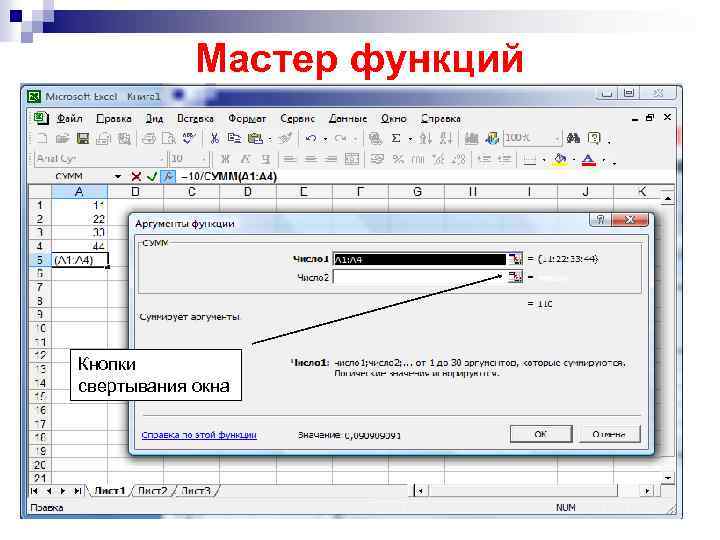Click Число2 collapse dialog button
This screenshot has width=720, height=540.
coord(516,277)
